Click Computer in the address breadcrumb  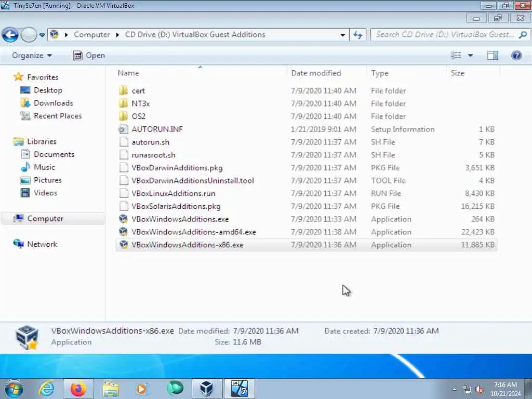(x=91, y=35)
